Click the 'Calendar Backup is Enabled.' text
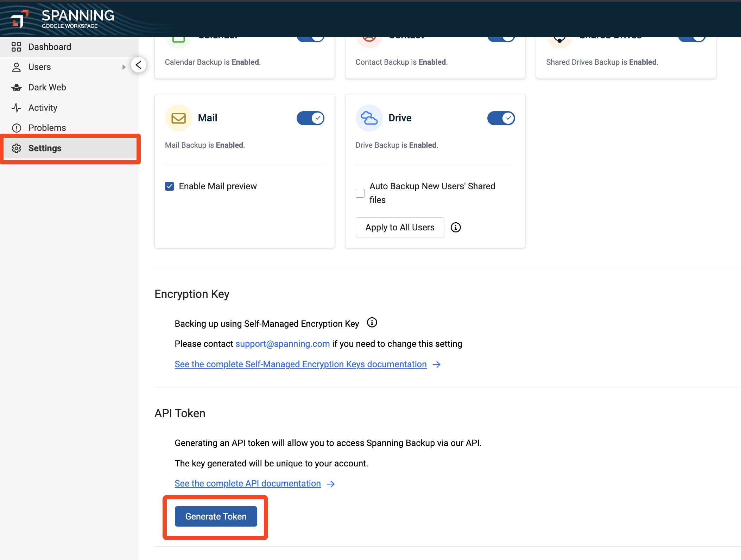This screenshot has height=560, width=741. click(213, 62)
